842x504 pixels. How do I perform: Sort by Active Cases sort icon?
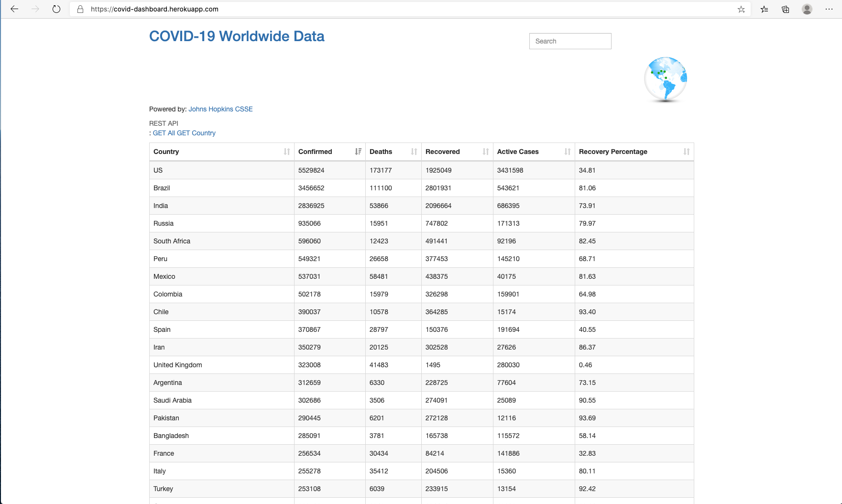568,152
